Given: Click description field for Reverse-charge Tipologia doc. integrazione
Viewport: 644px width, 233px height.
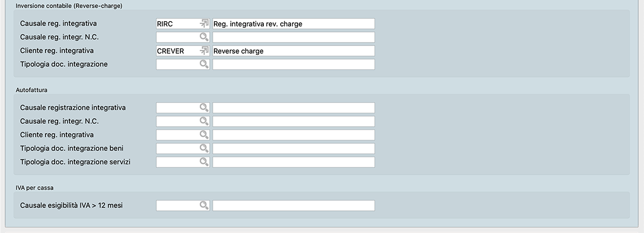Looking at the screenshot, I should 293,65.
